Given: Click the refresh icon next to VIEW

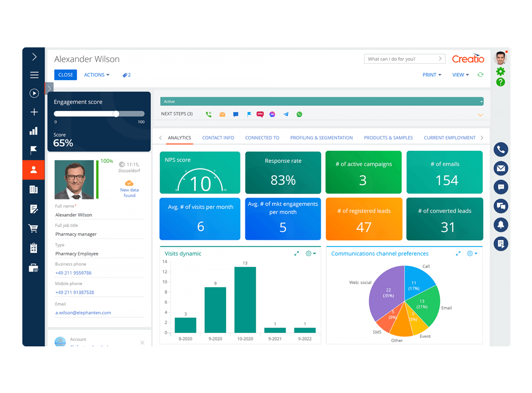Looking at the screenshot, I should tap(480, 75).
